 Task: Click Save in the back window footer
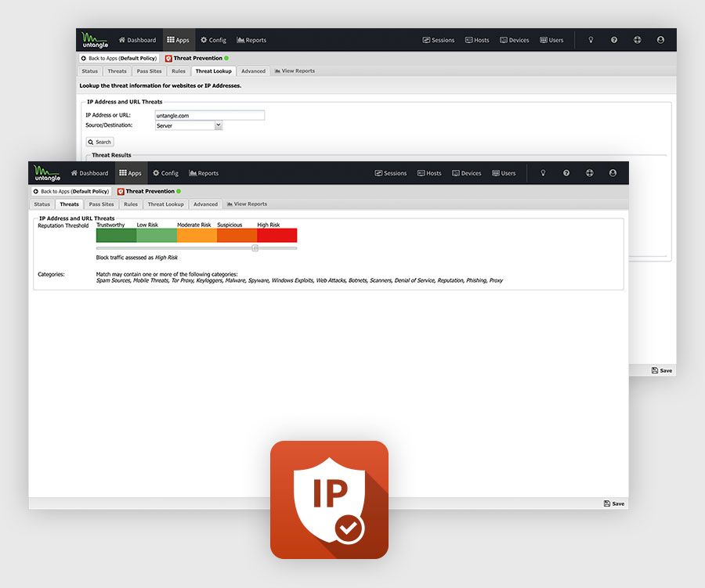pos(661,370)
